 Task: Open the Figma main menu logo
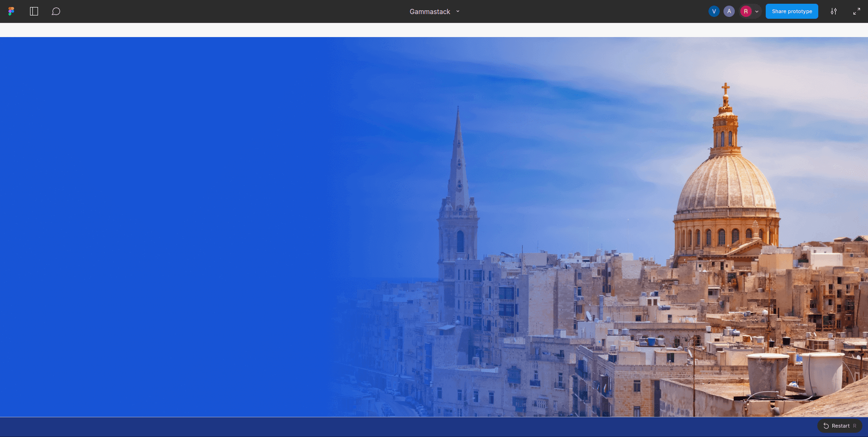pyautogui.click(x=11, y=11)
